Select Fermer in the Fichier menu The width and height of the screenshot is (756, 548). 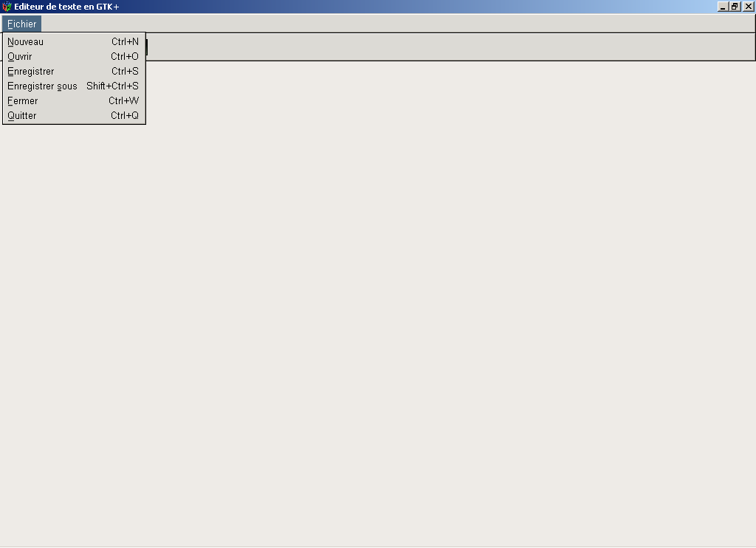click(x=23, y=101)
